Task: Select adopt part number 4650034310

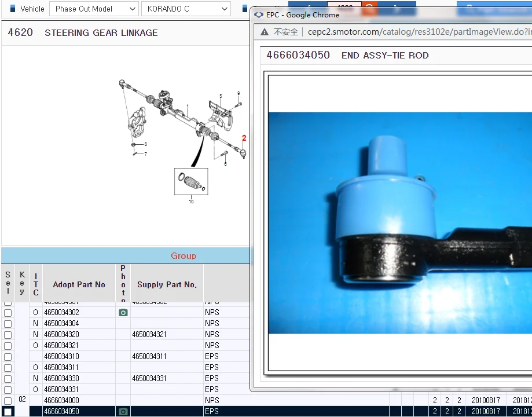Action: point(61,357)
